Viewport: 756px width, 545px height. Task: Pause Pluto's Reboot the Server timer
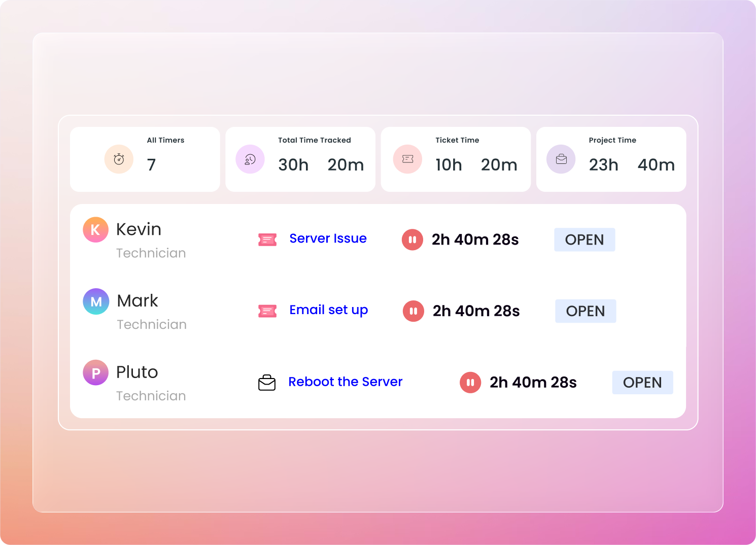coord(470,383)
